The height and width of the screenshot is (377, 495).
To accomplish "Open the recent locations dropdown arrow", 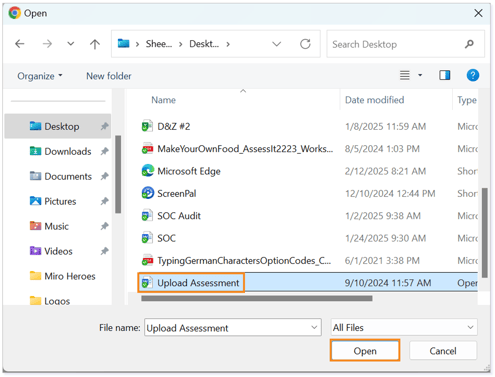I will click(x=71, y=44).
